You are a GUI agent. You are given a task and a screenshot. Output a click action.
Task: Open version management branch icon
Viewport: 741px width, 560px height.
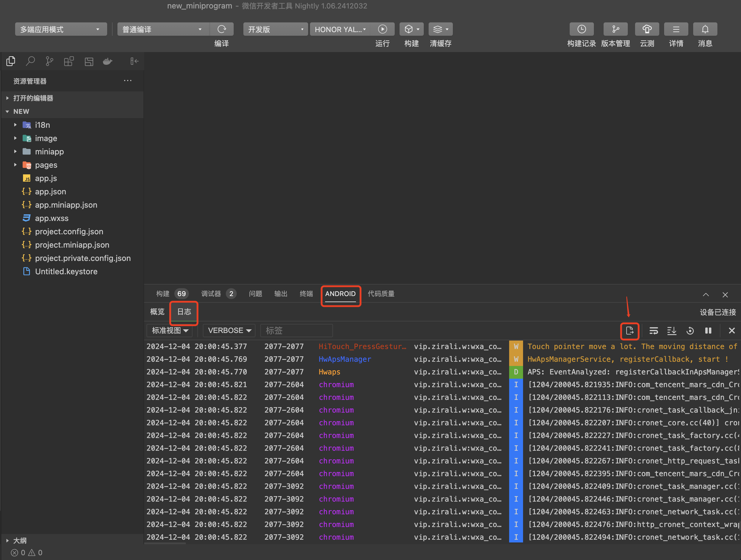[x=615, y=29]
